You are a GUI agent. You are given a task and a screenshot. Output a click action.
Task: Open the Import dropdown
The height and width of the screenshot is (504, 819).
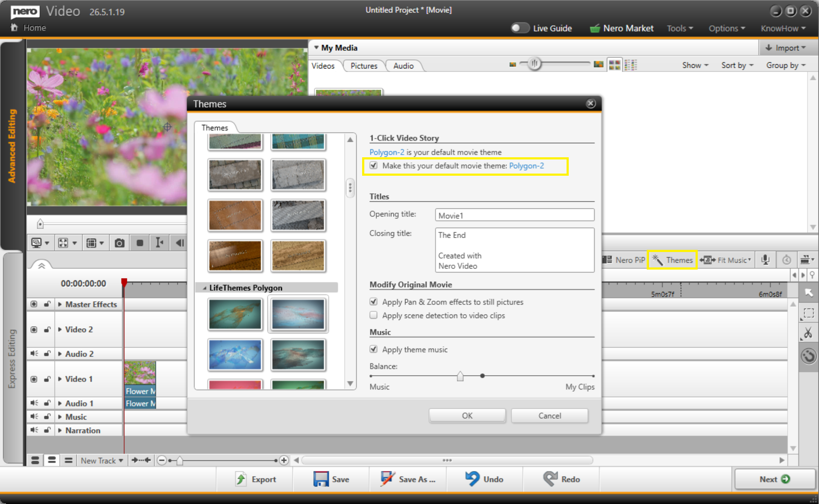(x=785, y=48)
